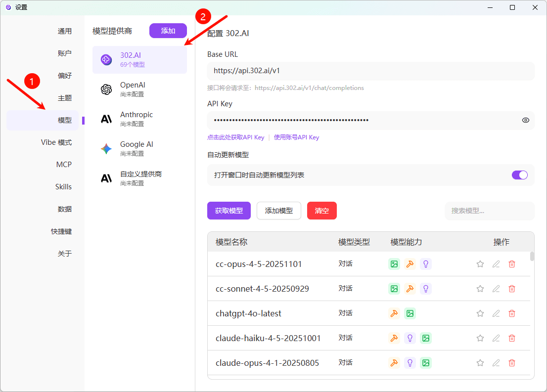
Task: Open the 通用 settings section
Action: [64, 31]
